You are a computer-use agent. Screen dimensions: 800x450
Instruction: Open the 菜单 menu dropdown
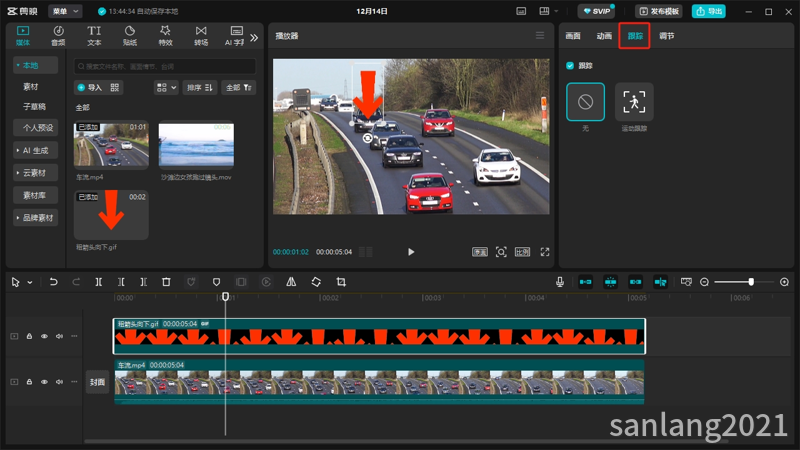click(65, 11)
